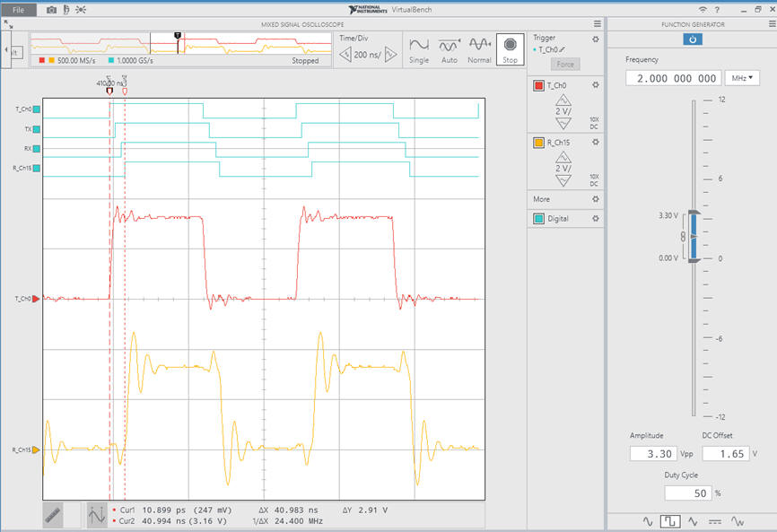Open help with the question mark icon
This screenshot has height=532, width=777.
point(717,10)
